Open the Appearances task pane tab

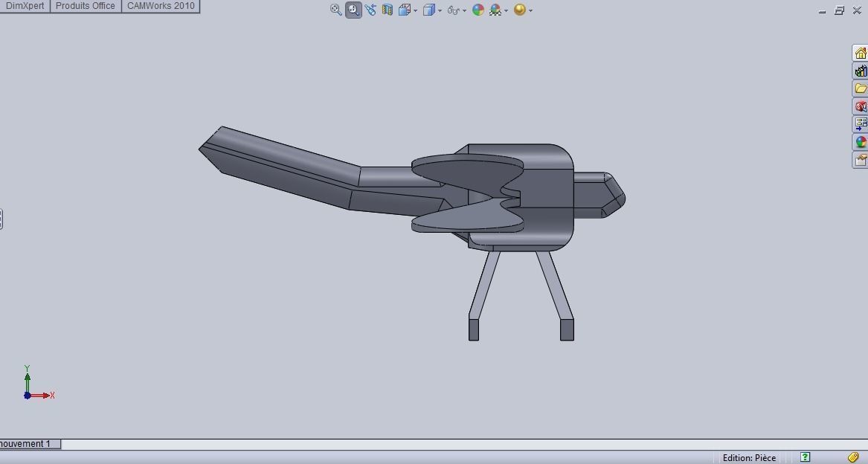point(861,142)
